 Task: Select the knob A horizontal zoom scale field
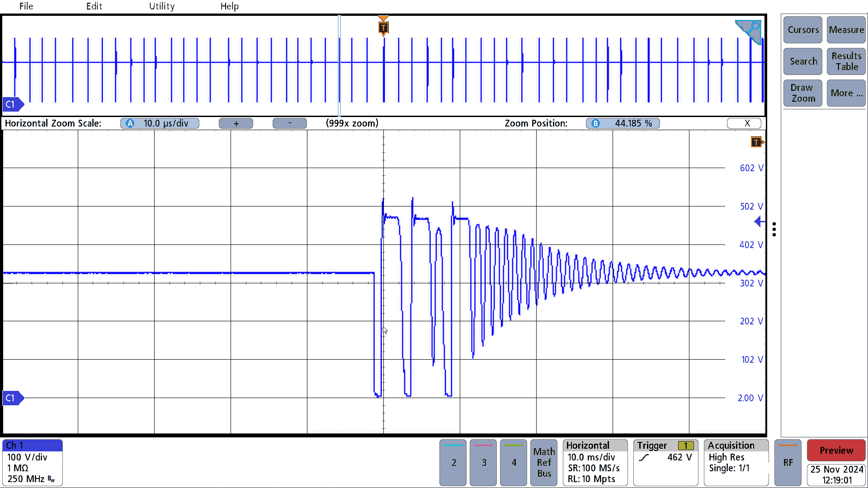coord(160,123)
